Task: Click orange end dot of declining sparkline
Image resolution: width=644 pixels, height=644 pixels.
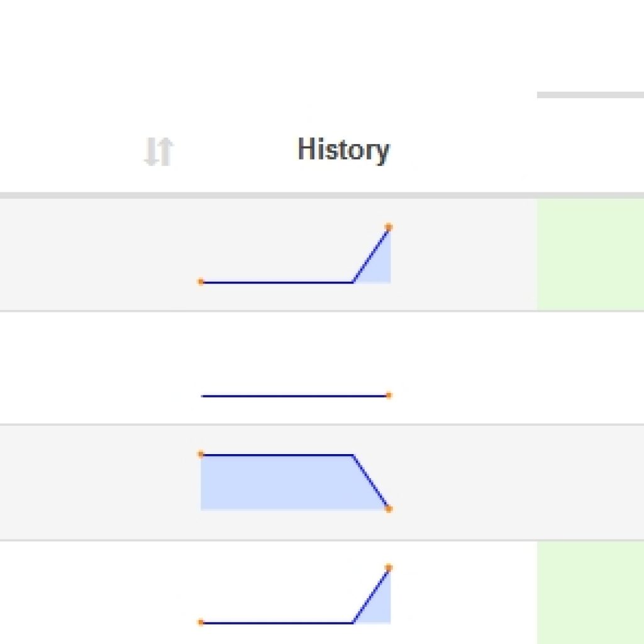Action: click(389, 509)
